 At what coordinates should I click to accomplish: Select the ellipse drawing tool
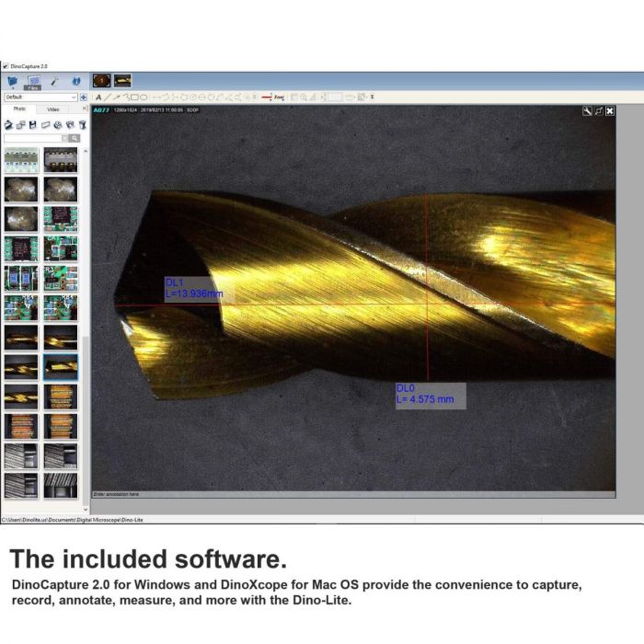point(144,98)
